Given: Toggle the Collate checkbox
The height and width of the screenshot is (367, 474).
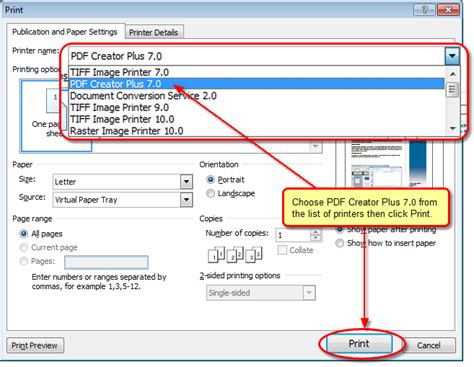Looking at the screenshot, I should coord(282,250).
